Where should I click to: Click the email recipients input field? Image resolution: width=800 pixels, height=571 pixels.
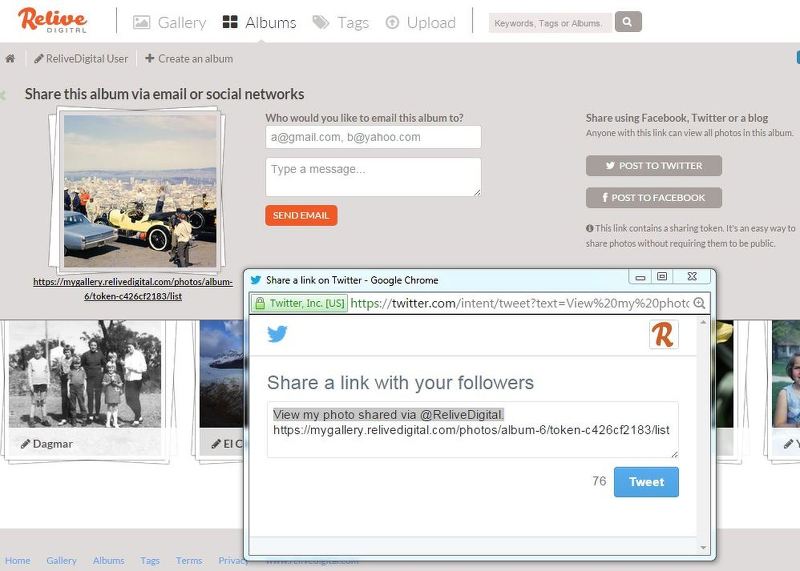click(x=373, y=137)
